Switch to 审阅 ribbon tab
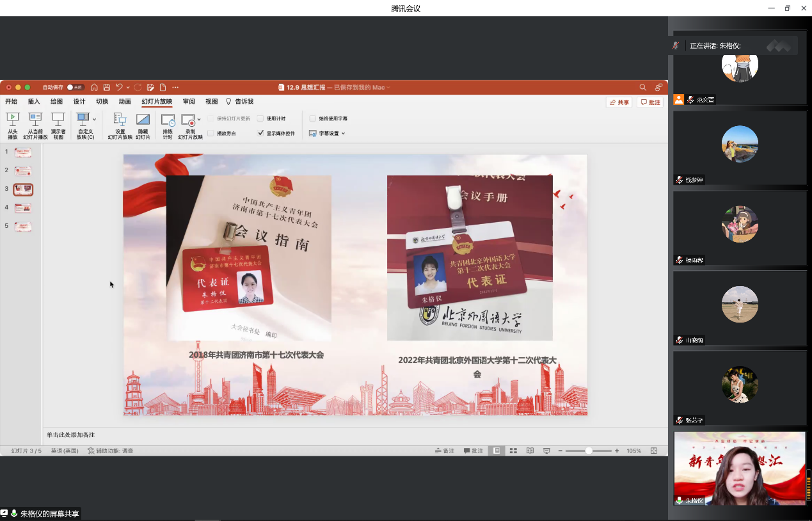Viewport: 812px width, 521px height. (189, 102)
